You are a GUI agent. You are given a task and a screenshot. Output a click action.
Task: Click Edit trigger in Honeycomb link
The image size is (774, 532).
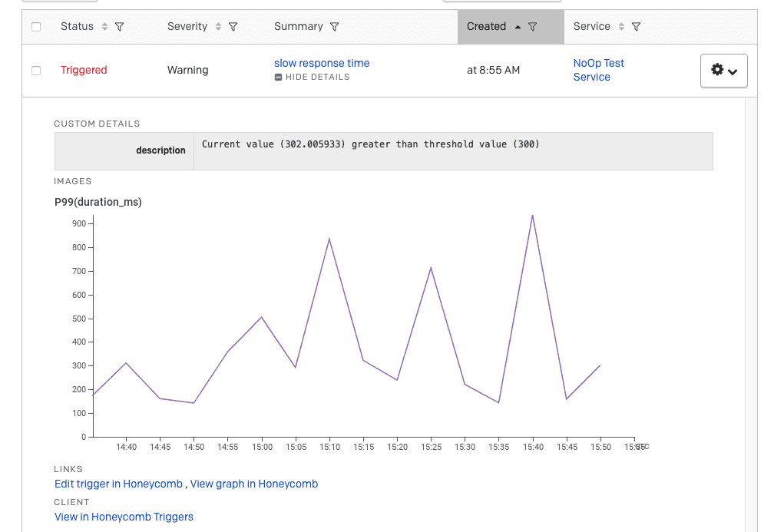pos(118,484)
